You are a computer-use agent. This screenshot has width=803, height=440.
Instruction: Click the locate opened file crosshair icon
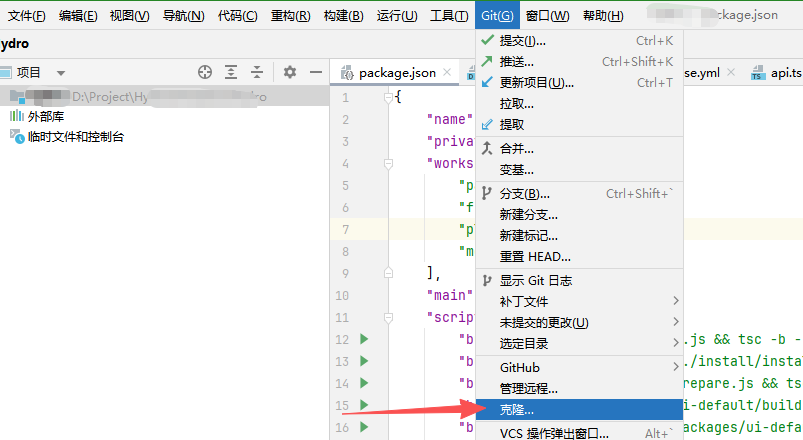tap(205, 72)
